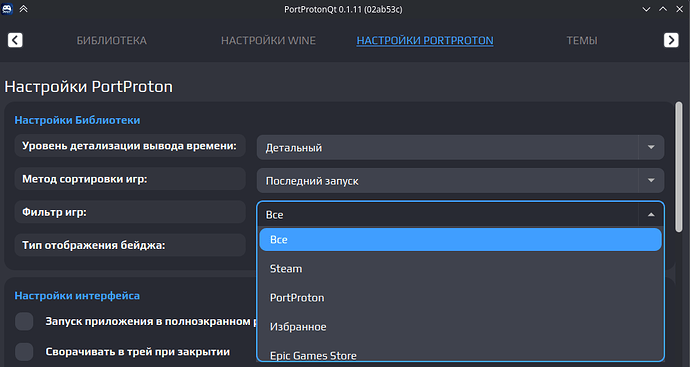Viewport: 690px width, 367px height.
Task: Switch to Настройки Wine tab
Action: coord(268,40)
